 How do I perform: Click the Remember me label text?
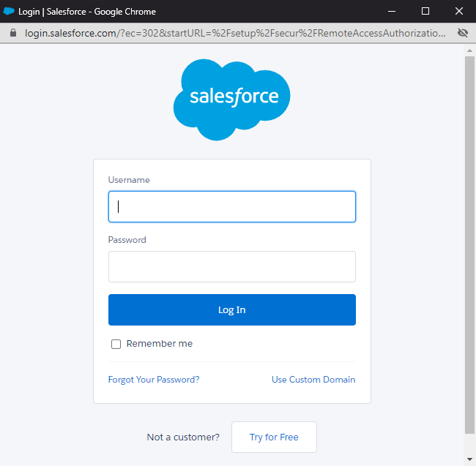(x=160, y=344)
